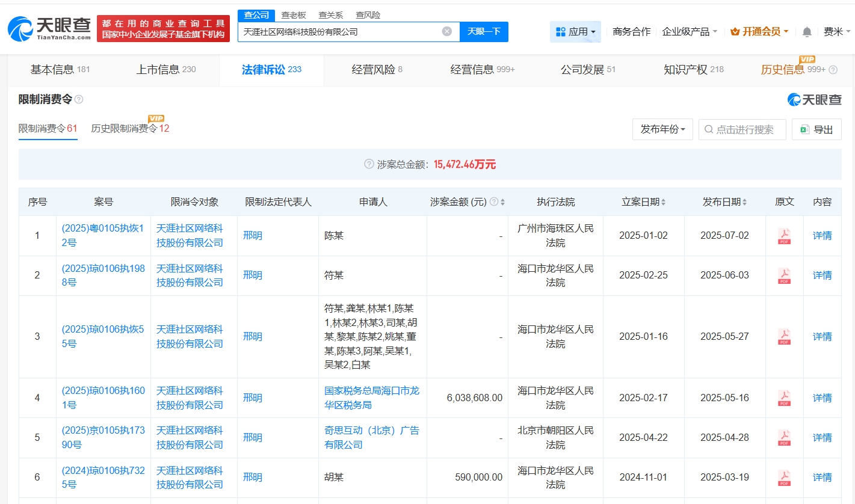Click the 天眼查 logo in the header
Screen dimensions: 855x504
point(49,28)
